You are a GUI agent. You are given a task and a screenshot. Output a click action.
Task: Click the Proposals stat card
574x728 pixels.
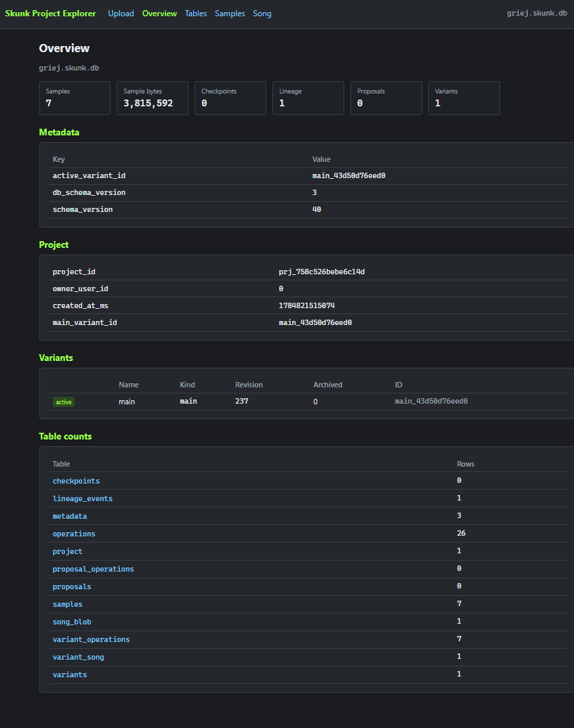386,98
